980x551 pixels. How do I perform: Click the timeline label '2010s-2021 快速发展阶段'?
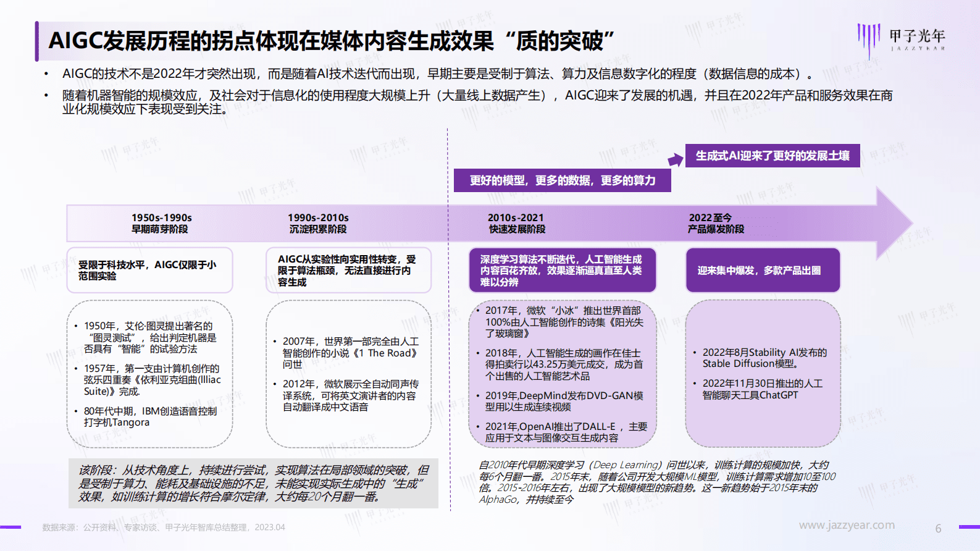[516, 224]
